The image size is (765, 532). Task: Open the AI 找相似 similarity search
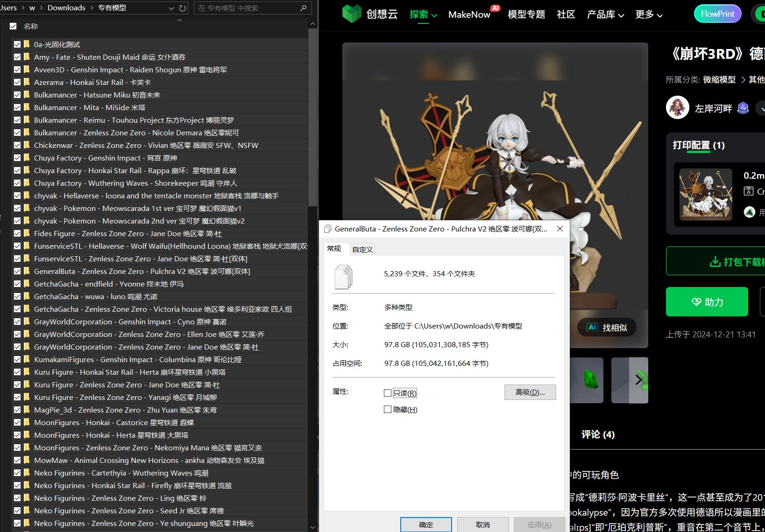(606, 327)
